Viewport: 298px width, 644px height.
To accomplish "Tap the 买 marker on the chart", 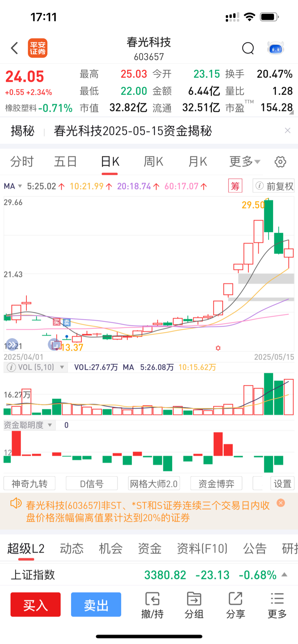I will pos(57,322).
